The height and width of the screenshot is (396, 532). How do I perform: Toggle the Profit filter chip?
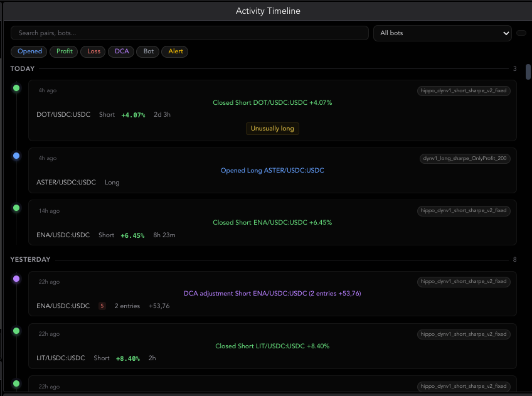point(64,51)
